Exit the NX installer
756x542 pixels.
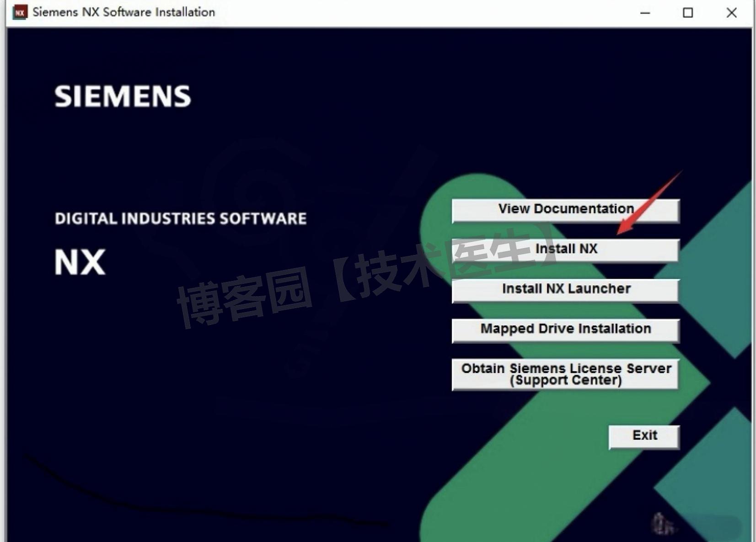tap(644, 437)
